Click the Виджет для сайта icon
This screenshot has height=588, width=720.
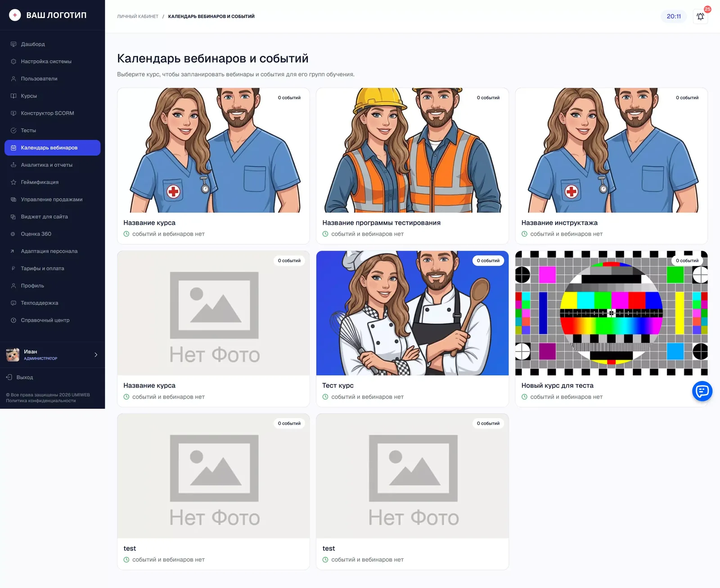pyautogui.click(x=13, y=217)
